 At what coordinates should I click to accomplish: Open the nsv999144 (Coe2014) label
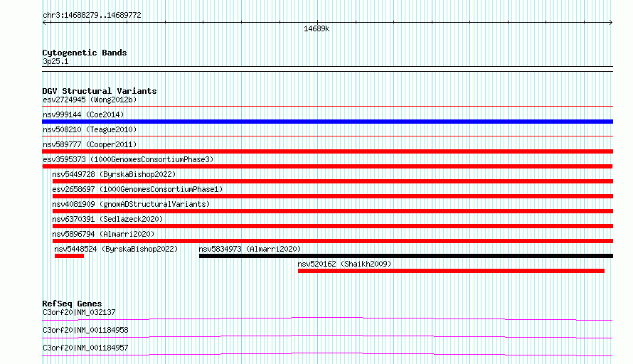83,114
